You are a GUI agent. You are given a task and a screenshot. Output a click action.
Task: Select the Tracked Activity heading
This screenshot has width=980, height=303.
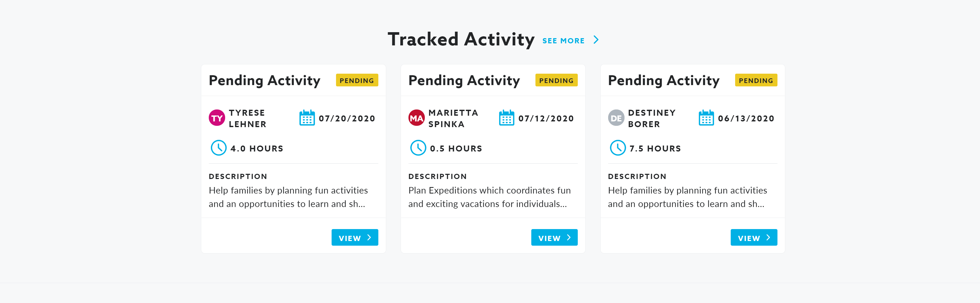pyautogui.click(x=461, y=39)
